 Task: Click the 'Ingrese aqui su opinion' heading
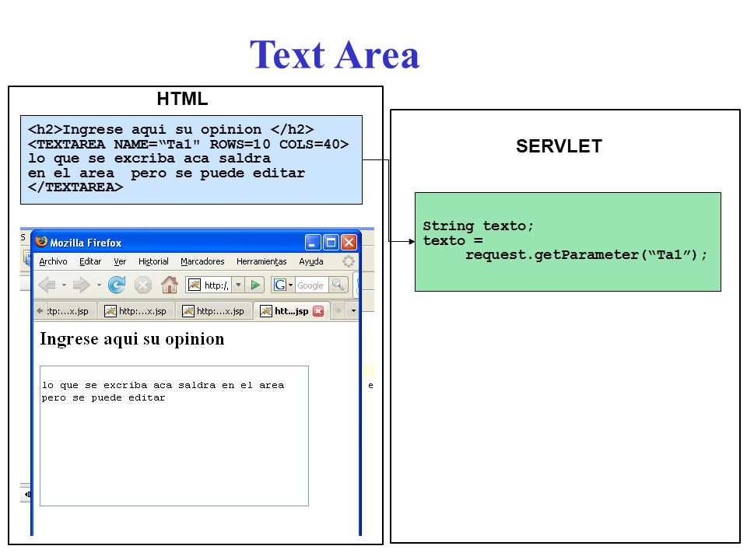click(x=132, y=339)
